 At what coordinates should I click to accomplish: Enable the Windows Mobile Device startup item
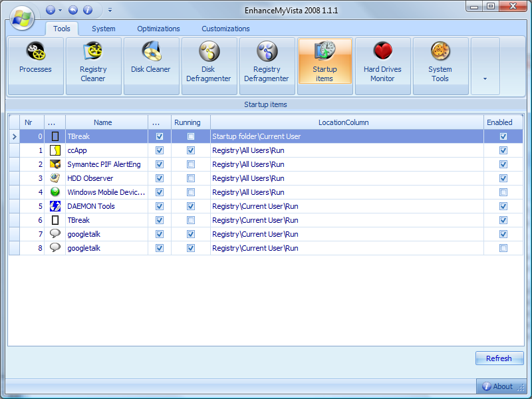[x=503, y=192]
